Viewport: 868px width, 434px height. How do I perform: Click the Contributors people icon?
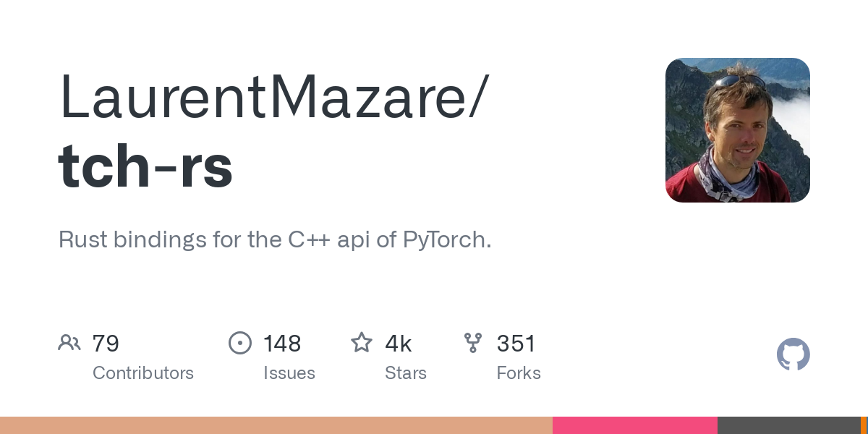point(69,343)
